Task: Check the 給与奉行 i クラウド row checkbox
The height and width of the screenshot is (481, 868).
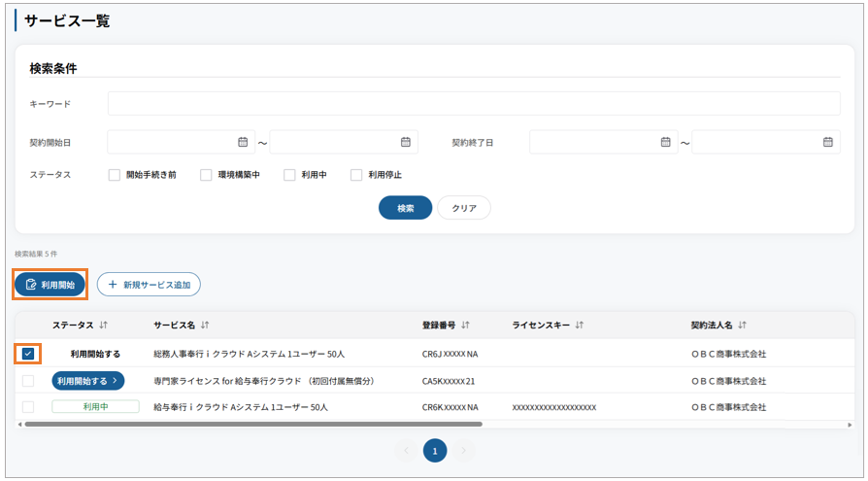Action: (x=28, y=407)
